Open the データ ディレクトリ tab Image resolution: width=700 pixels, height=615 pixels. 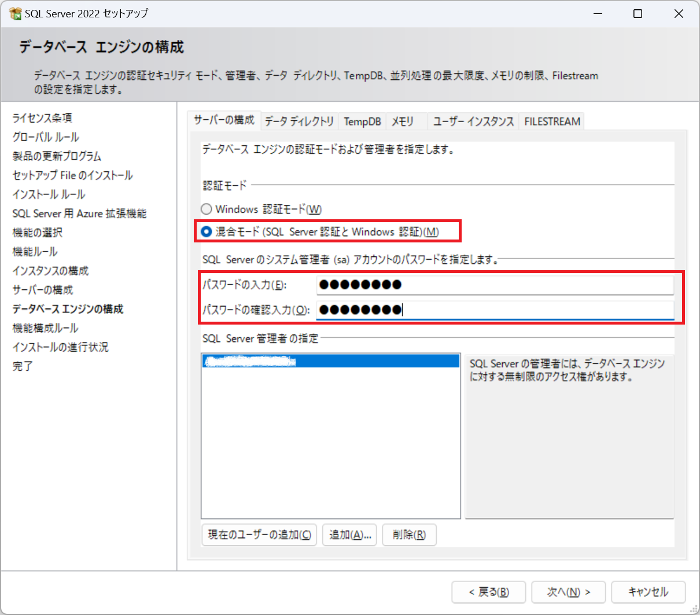pos(300,121)
